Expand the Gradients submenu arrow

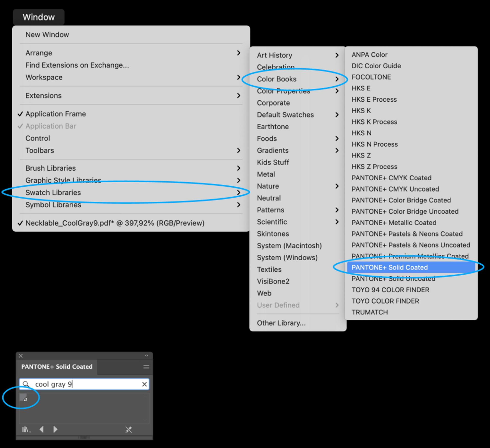(x=337, y=150)
